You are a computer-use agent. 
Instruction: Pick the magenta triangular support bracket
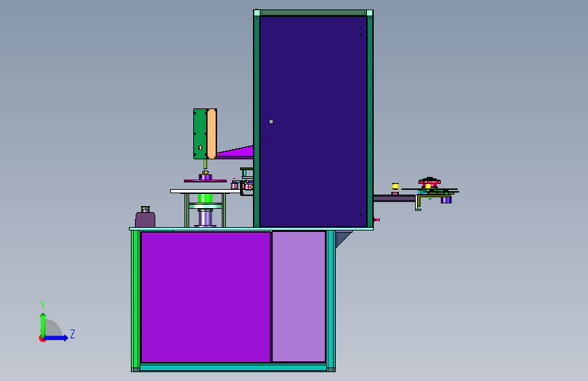pos(239,151)
